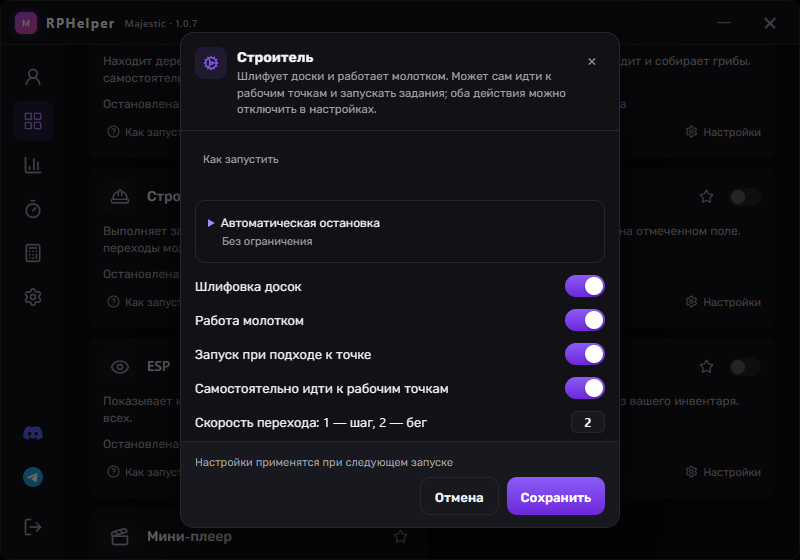Open the Telegram link icon
Image resolution: width=800 pixels, height=560 pixels.
coord(33,477)
